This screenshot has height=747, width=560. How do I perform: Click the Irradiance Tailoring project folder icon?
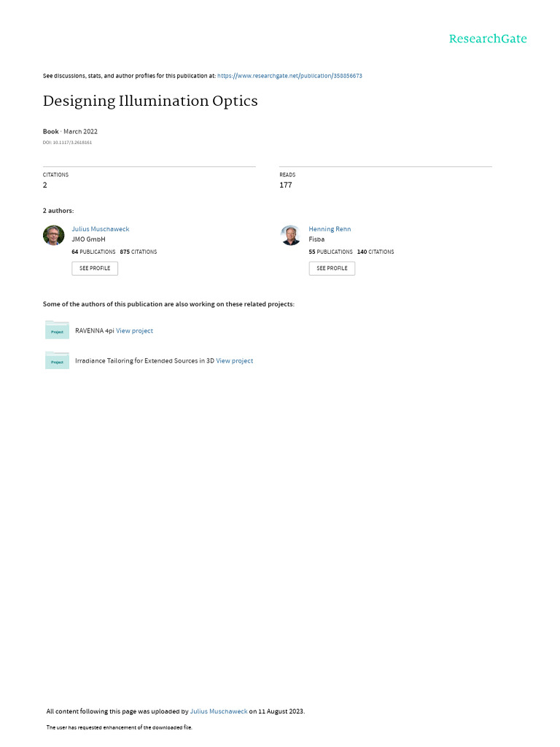click(57, 360)
